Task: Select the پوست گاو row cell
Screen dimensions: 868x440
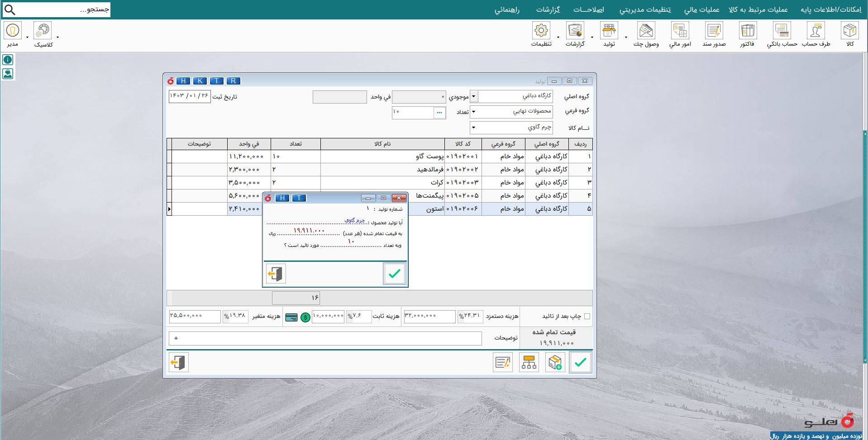Action: pos(382,156)
